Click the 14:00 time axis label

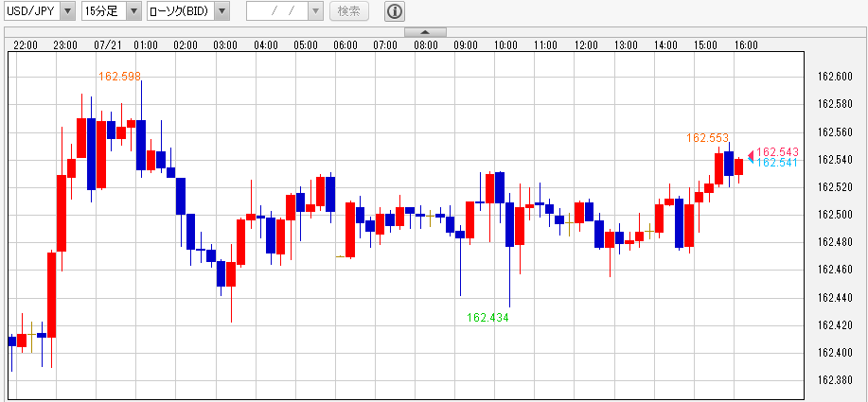pos(665,45)
